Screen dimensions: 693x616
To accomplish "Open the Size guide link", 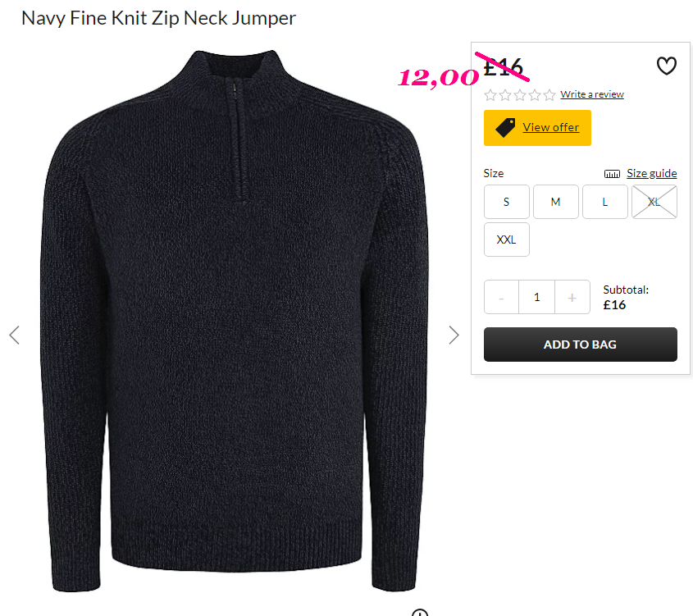I will click(x=651, y=173).
